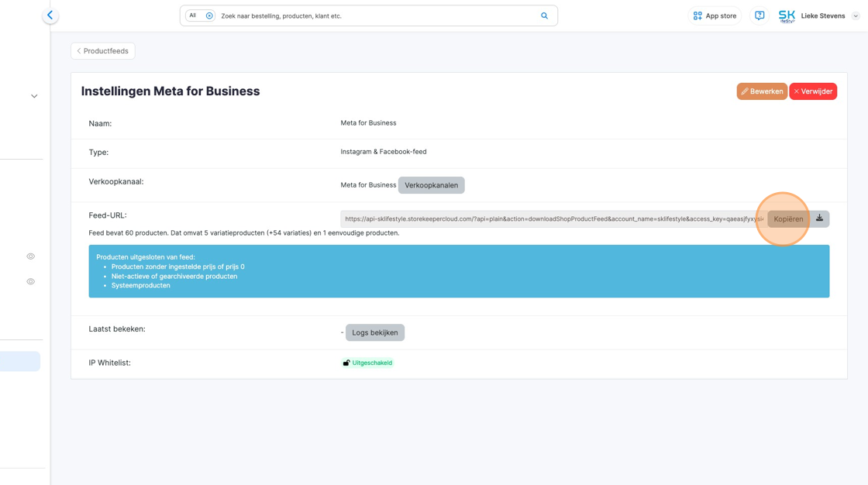This screenshot has width=868, height=485.
Task: Open Verkoopkanalen sales channels
Action: [431, 185]
